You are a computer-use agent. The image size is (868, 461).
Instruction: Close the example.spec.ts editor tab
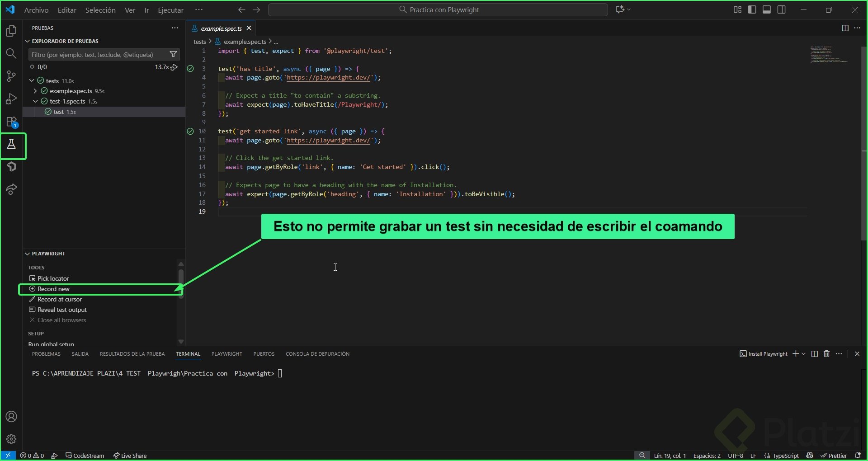point(249,28)
